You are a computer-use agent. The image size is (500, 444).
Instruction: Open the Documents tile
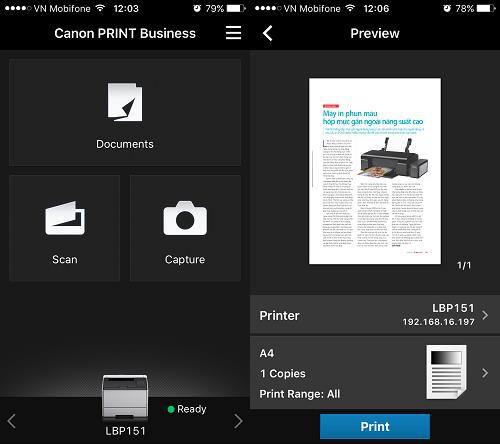(x=125, y=112)
